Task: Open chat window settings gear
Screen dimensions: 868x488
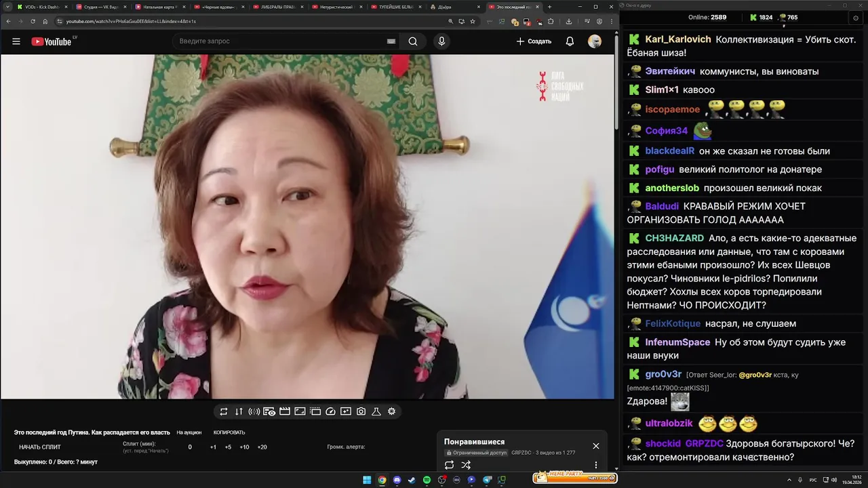Action: [x=855, y=18]
